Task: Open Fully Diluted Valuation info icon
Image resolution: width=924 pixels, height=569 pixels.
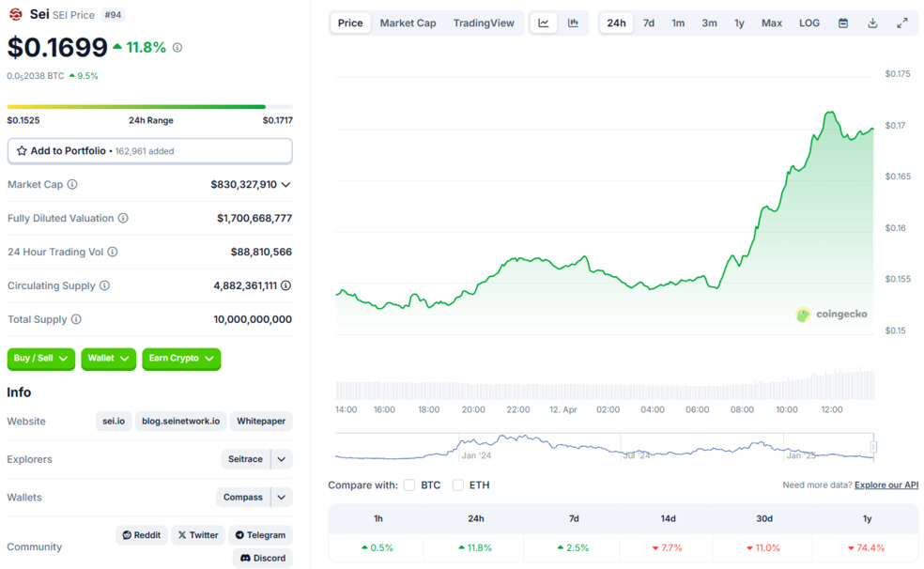Action: [123, 218]
